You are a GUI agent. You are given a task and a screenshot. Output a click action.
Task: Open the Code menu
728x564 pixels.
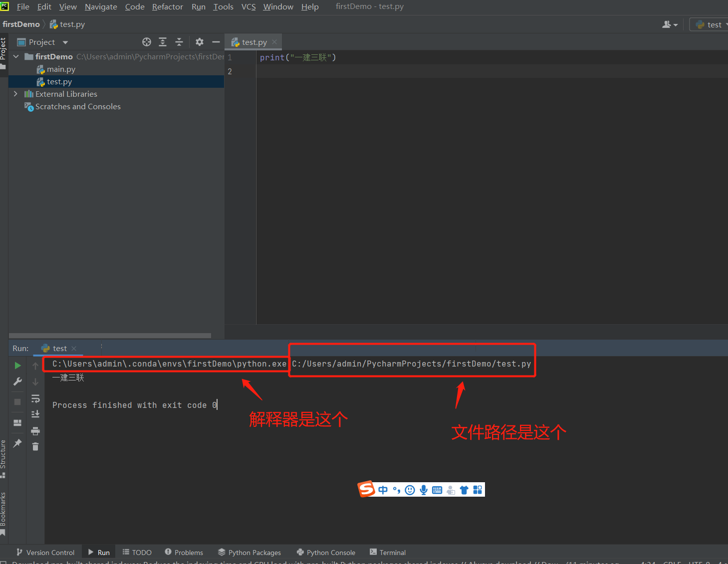[135, 6]
